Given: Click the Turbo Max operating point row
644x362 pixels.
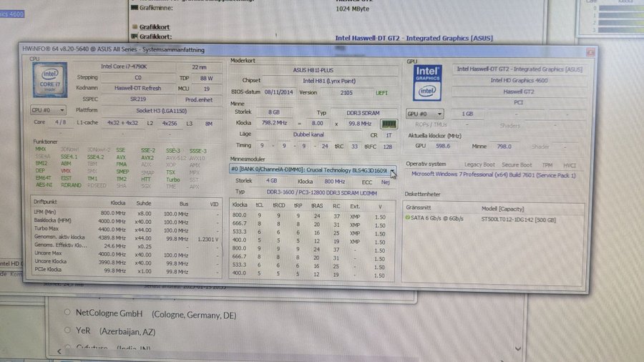Looking at the screenshot, I should [127, 229].
